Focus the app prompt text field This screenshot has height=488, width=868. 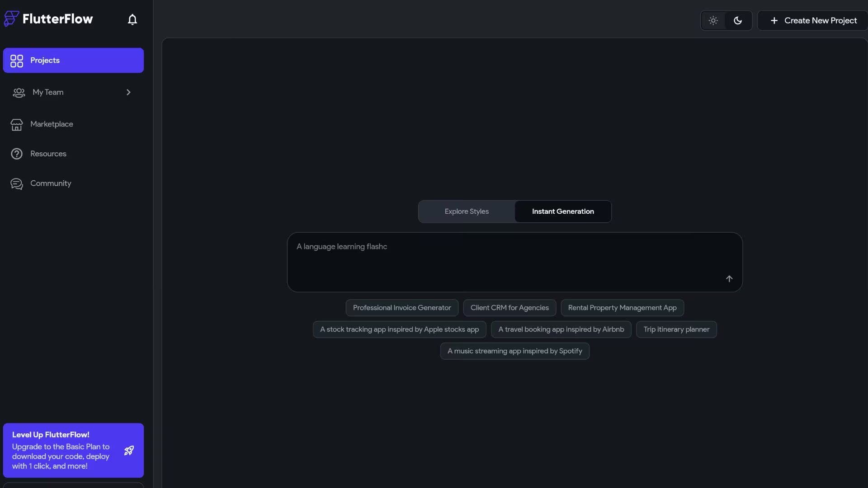point(514,262)
